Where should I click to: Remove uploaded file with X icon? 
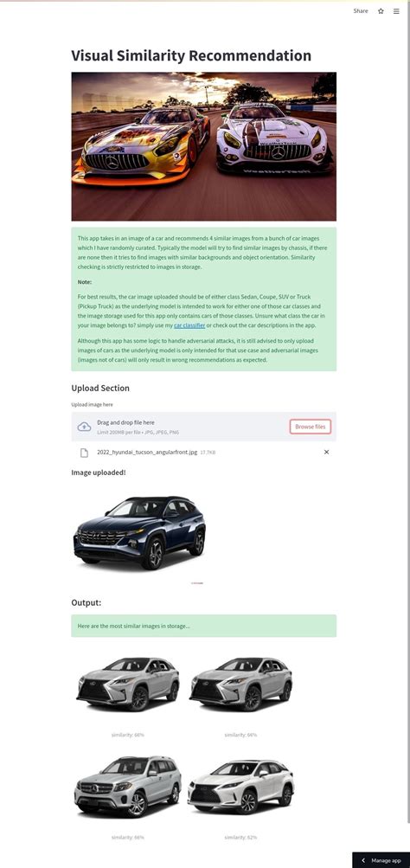coord(326,453)
